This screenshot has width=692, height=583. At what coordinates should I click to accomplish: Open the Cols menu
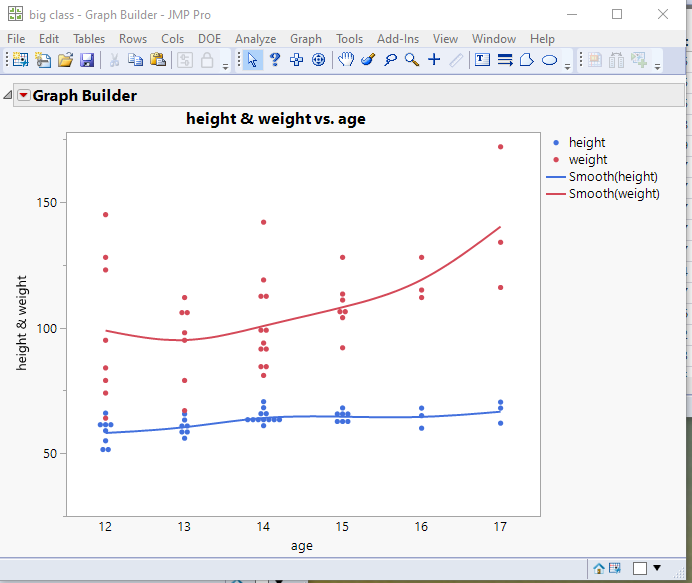point(172,39)
